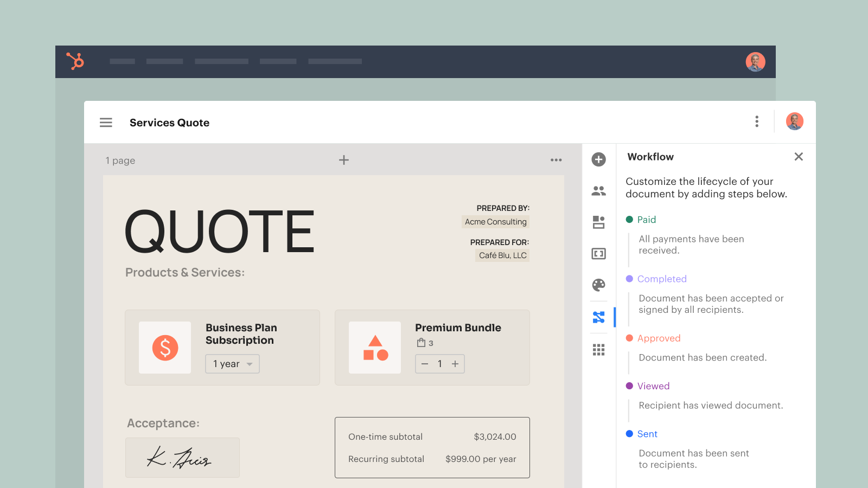This screenshot has width=868, height=488.
Task: Open the page options ellipsis menu
Action: click(x=556, y=160)
